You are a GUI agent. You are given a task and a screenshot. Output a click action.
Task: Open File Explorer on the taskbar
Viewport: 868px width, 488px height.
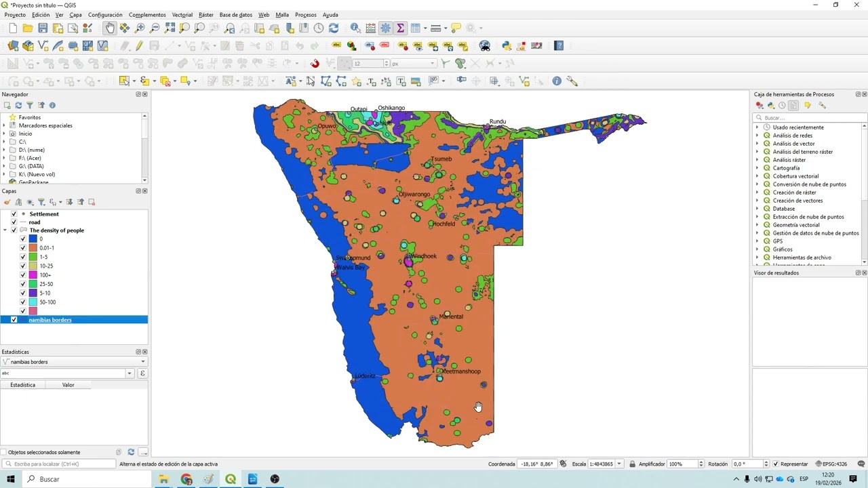point(163,479)
